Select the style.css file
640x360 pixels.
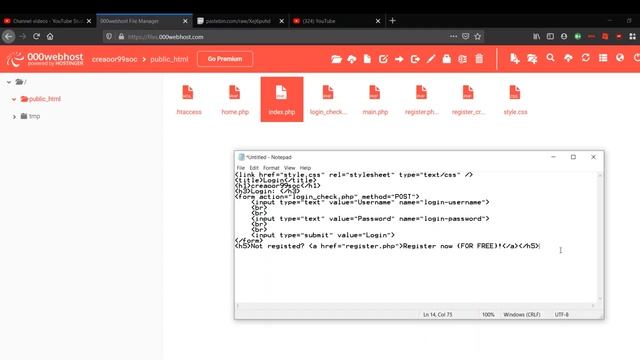(515, 100)
